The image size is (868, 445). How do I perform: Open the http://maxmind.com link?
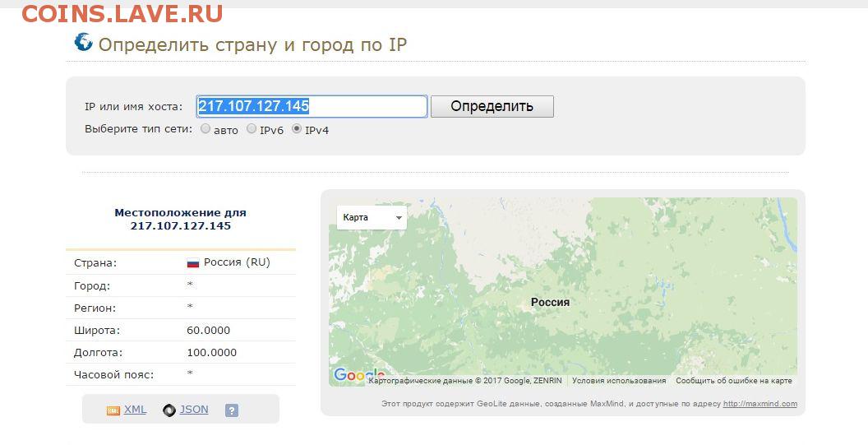tap(760, 403)
